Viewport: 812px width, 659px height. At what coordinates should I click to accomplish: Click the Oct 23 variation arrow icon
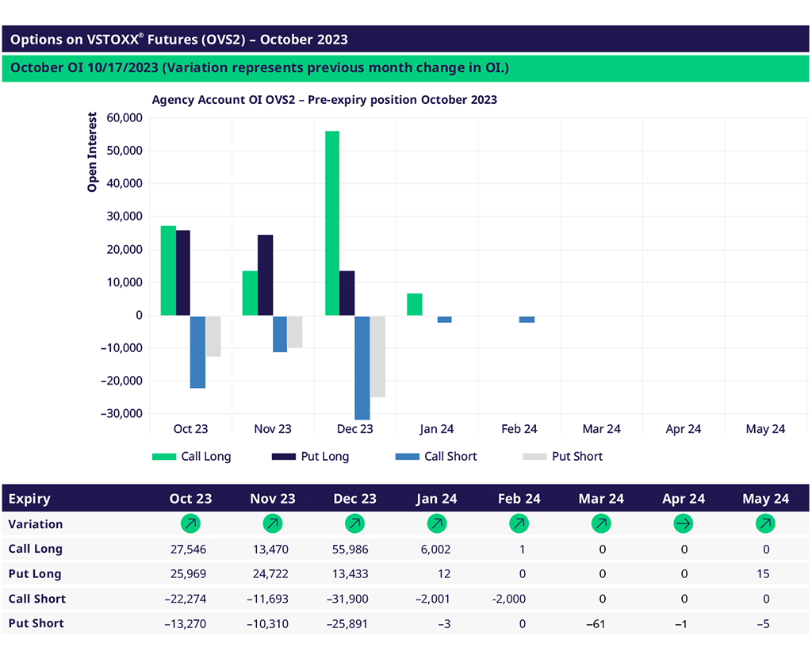190,523
